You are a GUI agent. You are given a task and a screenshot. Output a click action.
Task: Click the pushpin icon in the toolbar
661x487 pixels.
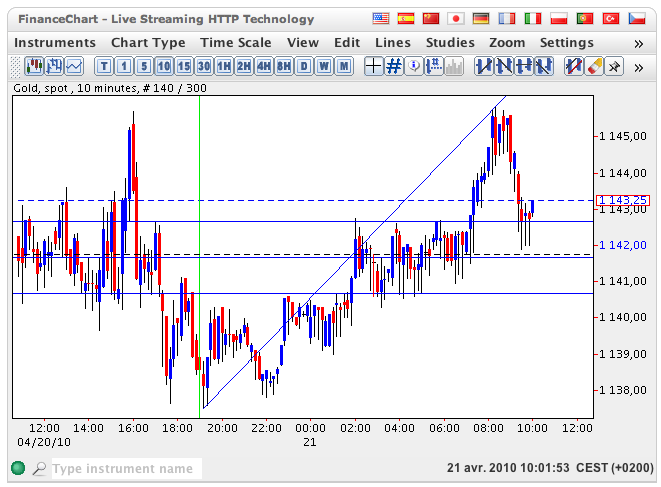(614, 66)
